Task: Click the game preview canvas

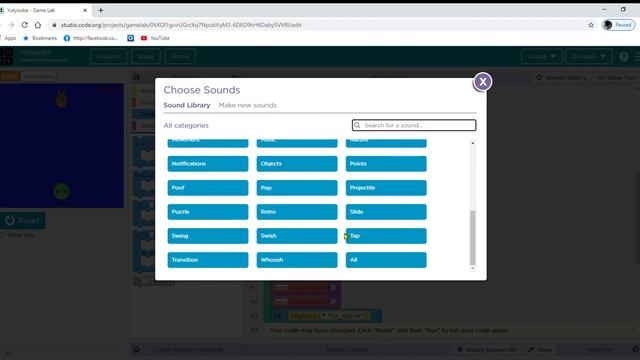Action: pos(62,146)
